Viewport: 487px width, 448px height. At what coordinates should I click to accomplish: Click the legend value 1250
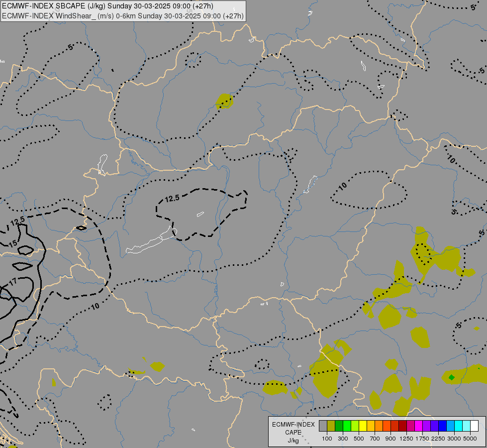coord(406,439)
